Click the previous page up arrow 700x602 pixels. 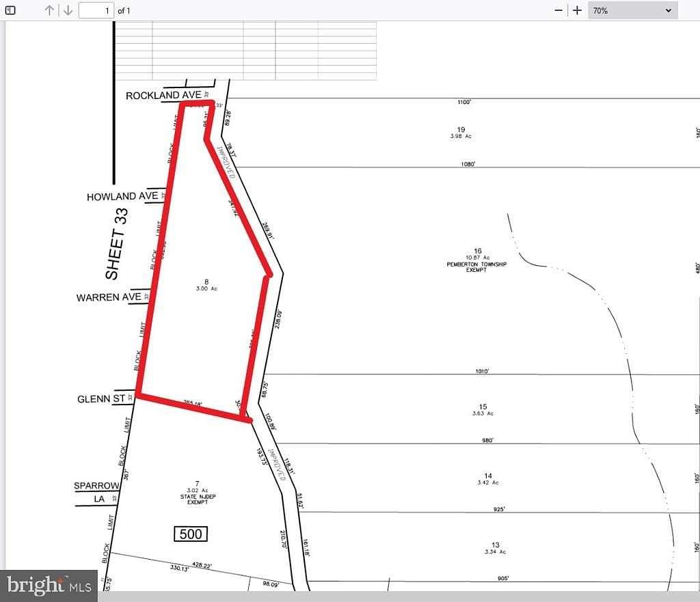48,10
